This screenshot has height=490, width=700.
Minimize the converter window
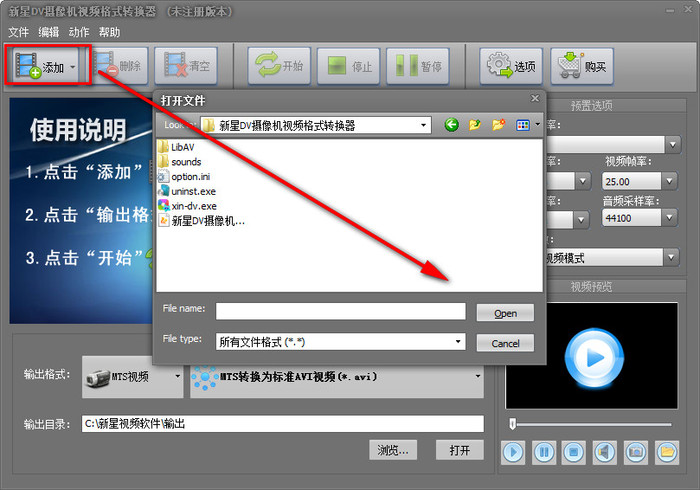point(670,10)
